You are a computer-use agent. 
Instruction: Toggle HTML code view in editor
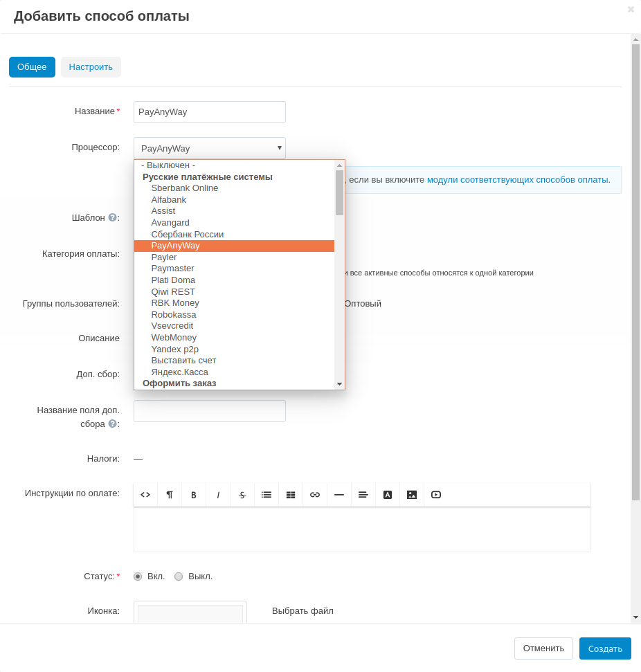click(x=145, y=495)
